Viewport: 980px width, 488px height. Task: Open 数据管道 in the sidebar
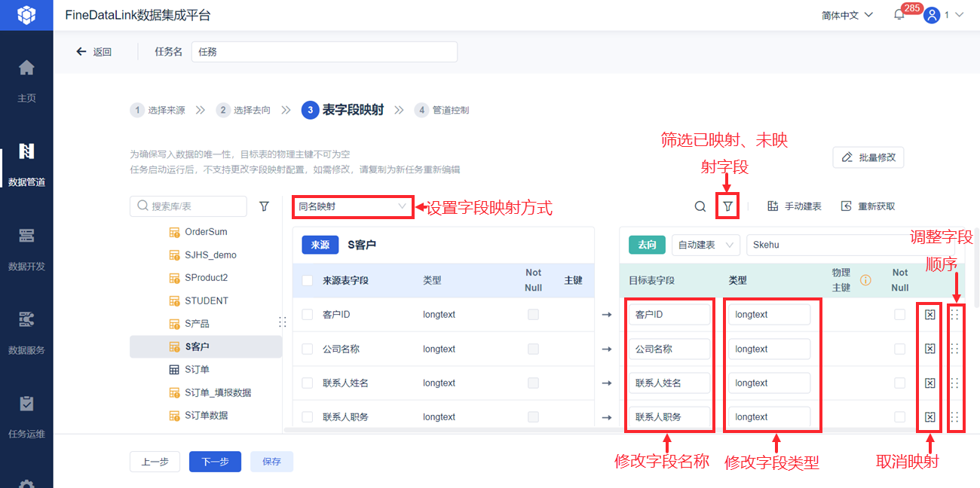pos(26,163)
